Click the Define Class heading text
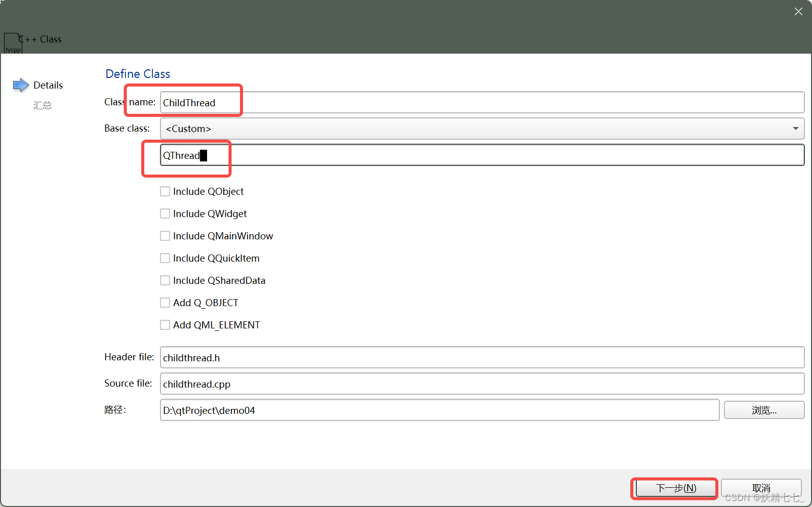The width and height of the screenshot is (812, 507). [138, 74]
